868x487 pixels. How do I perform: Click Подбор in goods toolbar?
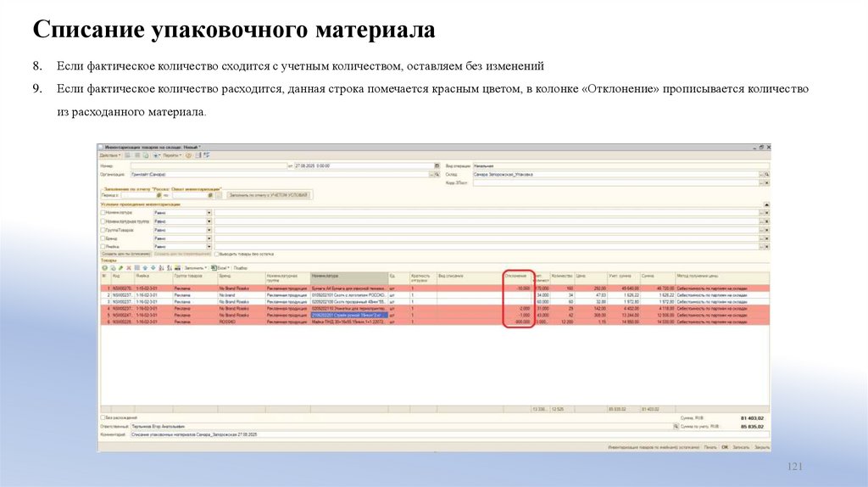(240, 268)
